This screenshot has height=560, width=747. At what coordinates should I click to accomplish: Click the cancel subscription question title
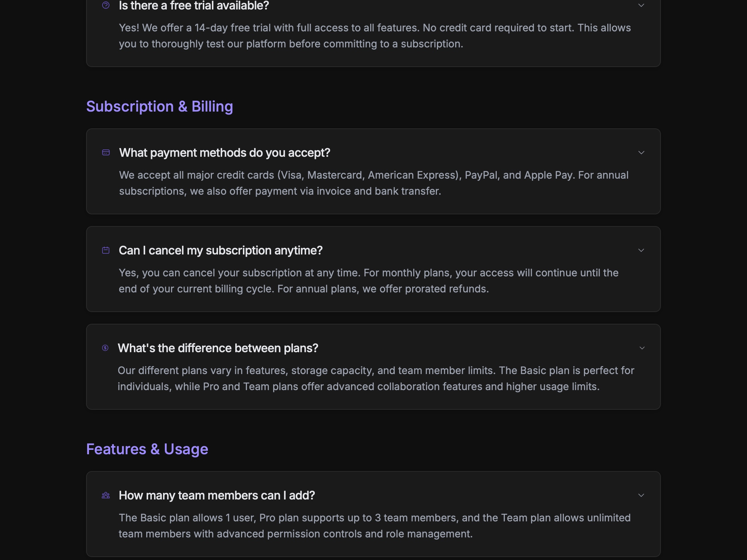click(221, 250)
